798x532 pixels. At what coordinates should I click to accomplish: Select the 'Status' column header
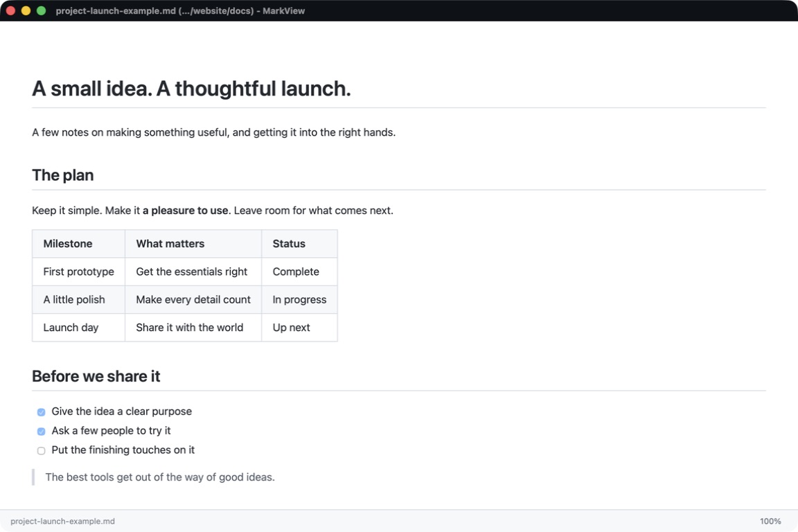299,244
